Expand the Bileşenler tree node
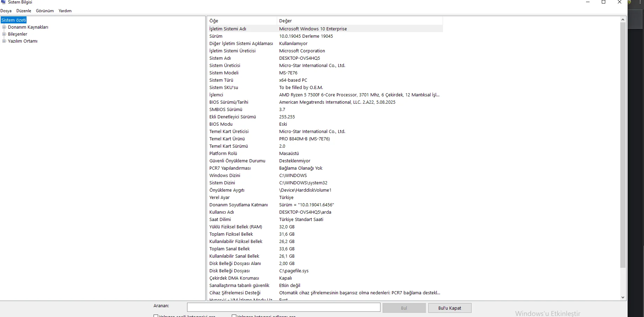Viewport: 644px width, 317px height. coord(4,34)
